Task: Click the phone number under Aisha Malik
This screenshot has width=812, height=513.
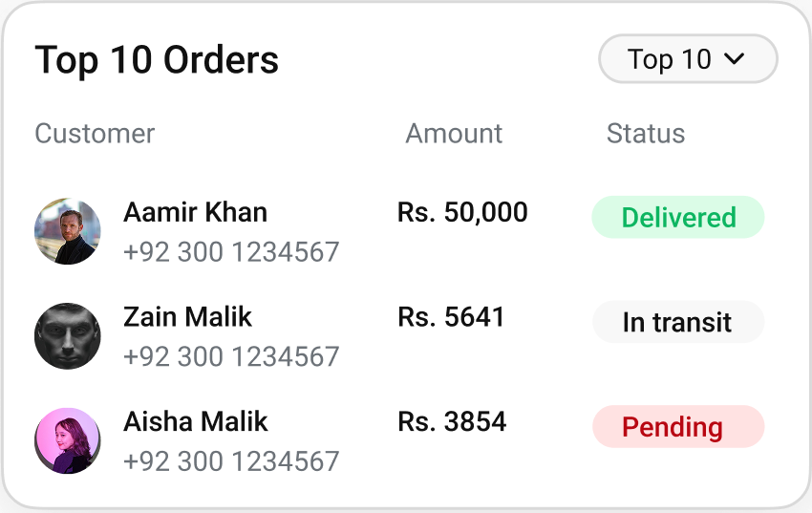Action: coord(231,461)
